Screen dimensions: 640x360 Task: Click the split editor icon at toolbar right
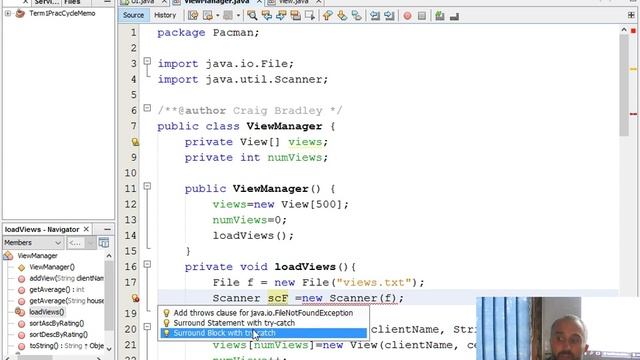(631, 16)
